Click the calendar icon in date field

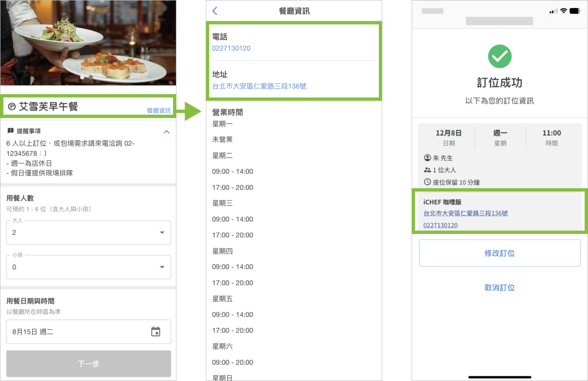156,332
